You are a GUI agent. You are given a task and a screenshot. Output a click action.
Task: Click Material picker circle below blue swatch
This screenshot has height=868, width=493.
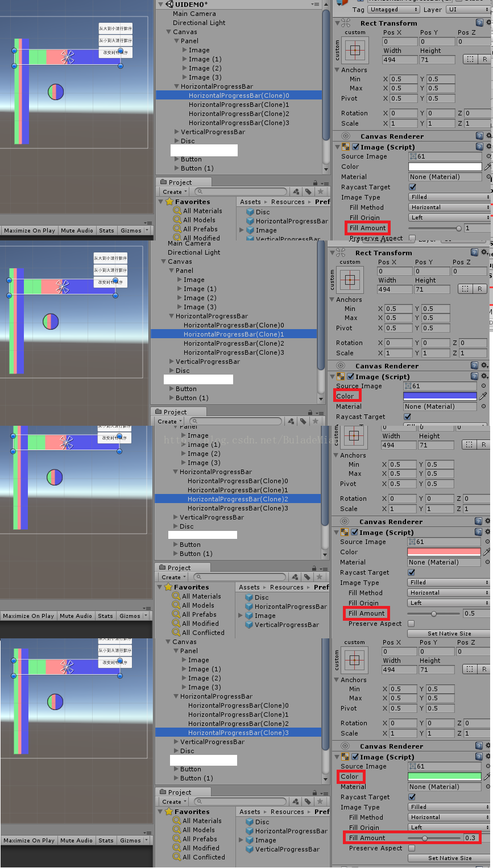coord(483,406)
